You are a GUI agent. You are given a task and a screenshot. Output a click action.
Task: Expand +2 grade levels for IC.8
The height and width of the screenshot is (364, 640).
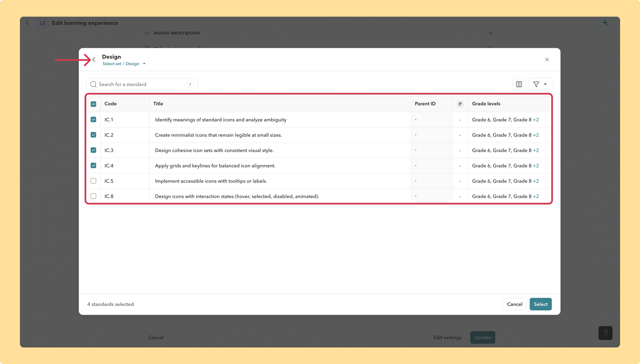point(536,196)
